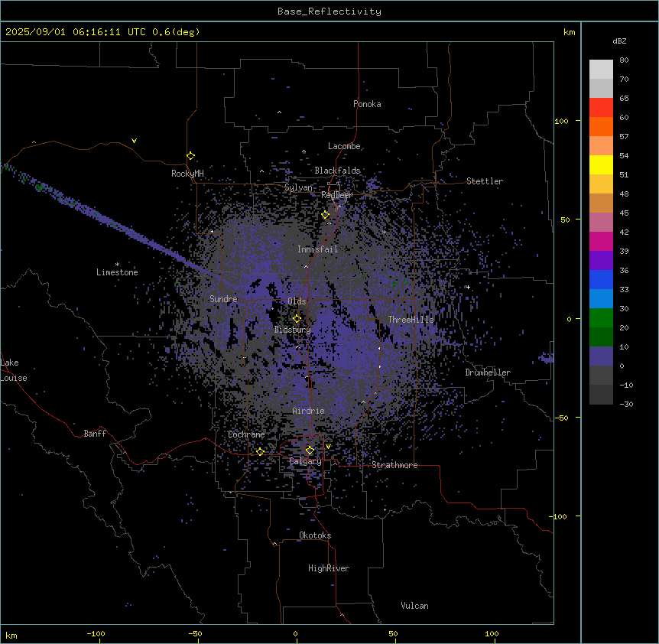Click the -100 tick on the right vertical axis
Screen dimensions: 659x644
[559, 516]
